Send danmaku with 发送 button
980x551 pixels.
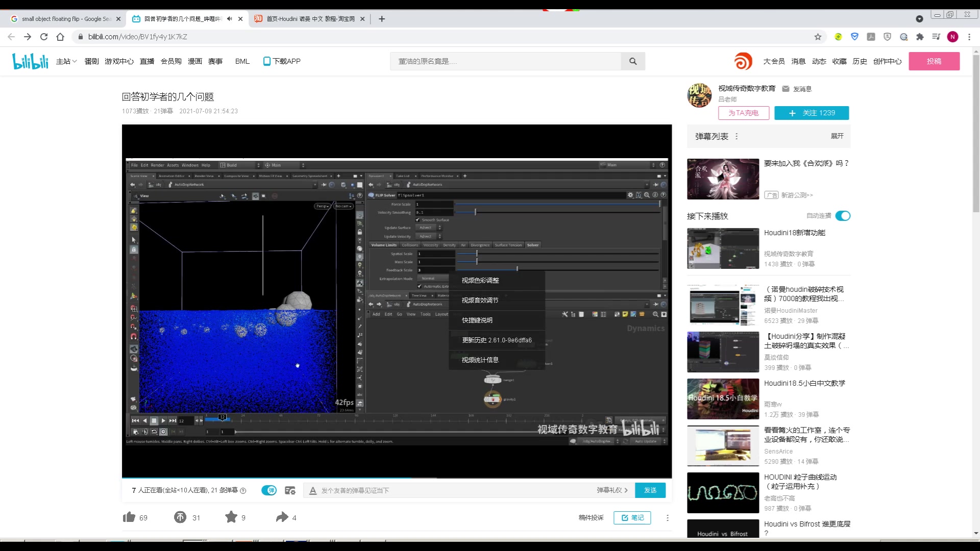[x=650, y=490]
